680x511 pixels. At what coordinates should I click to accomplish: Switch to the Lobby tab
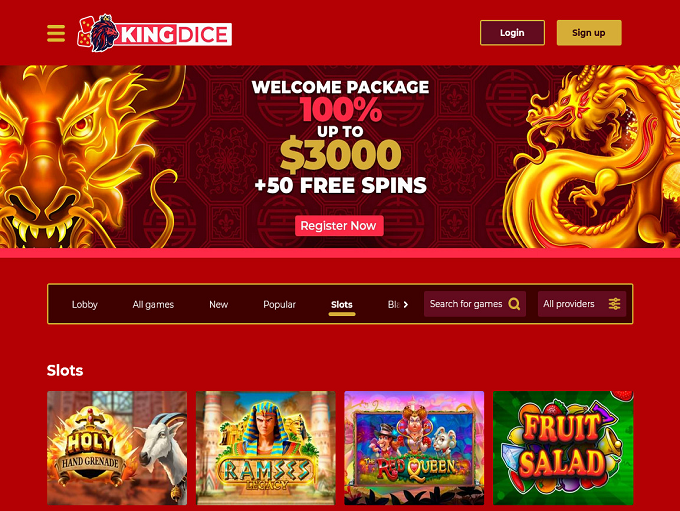coord(85,305)
